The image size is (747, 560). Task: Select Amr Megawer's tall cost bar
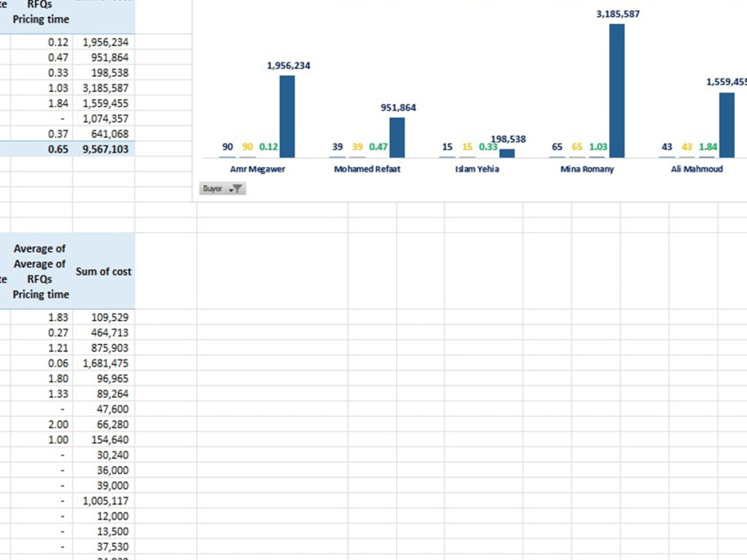point(288,116)
